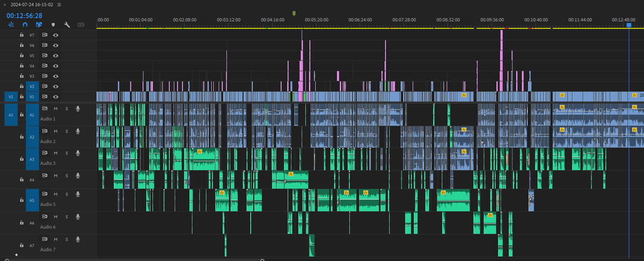The height and width of the screenshot is (261, 644).
Task: Click the 00:12:56:28 playhead timecode field
Action: pos(24,16)
